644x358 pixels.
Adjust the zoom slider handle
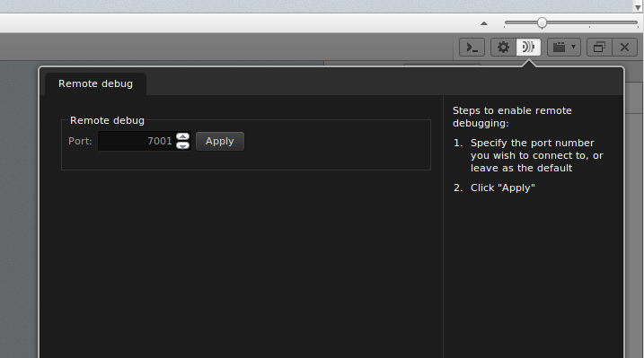[x=542, y=23]
